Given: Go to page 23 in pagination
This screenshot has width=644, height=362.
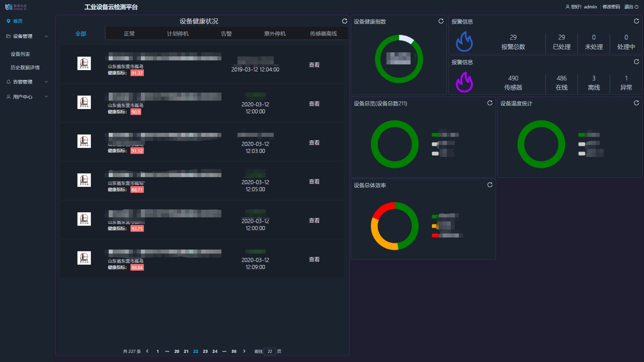Looking at the screenshot, I should (x=205, y=351).
